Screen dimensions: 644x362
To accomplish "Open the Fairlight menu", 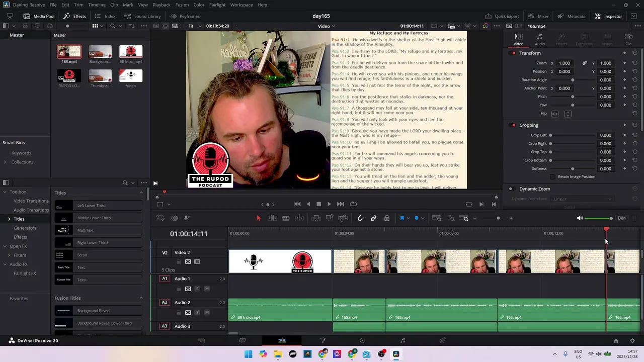I will click(217, 5).
